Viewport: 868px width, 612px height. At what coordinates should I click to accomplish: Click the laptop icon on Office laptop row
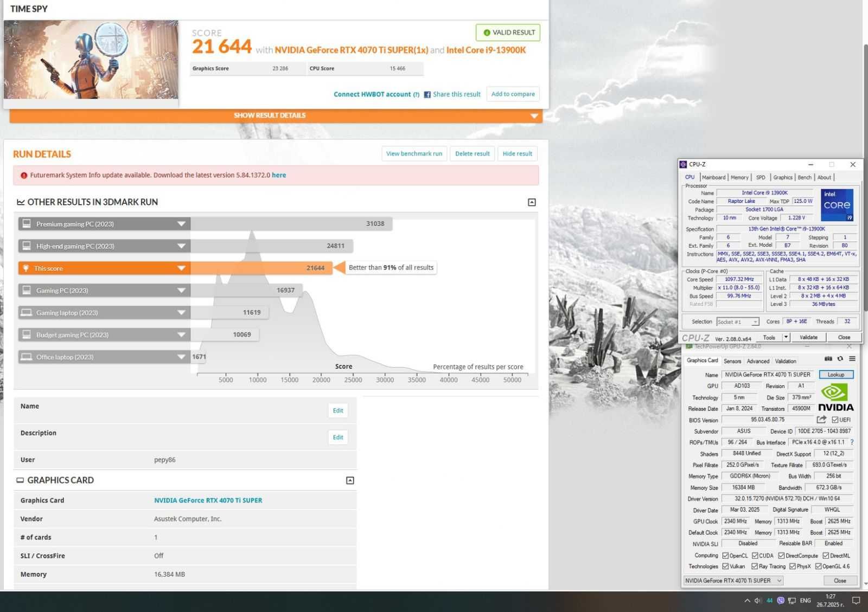(26, 357)
